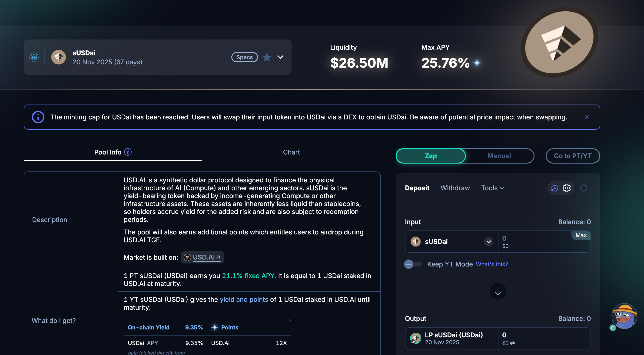Viewport: 644px width, 355px height.
Task: Click the favorite star icon
Action: [x=267, y=57]
